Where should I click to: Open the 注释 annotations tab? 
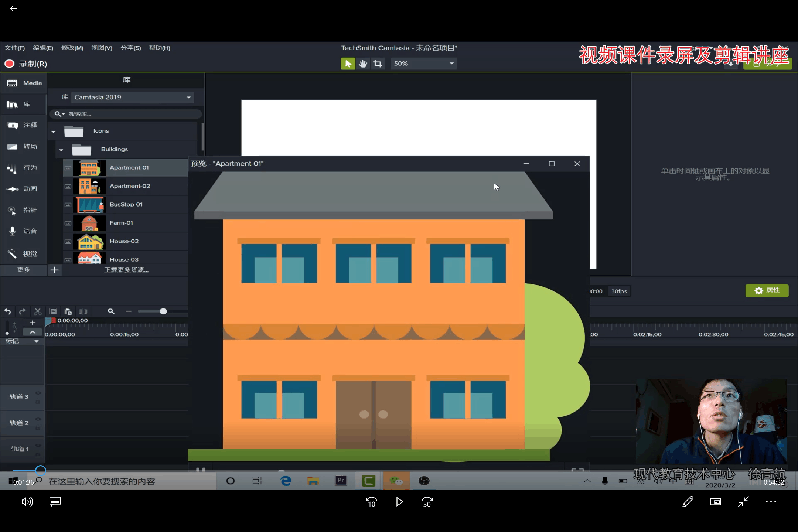point(24,125)
